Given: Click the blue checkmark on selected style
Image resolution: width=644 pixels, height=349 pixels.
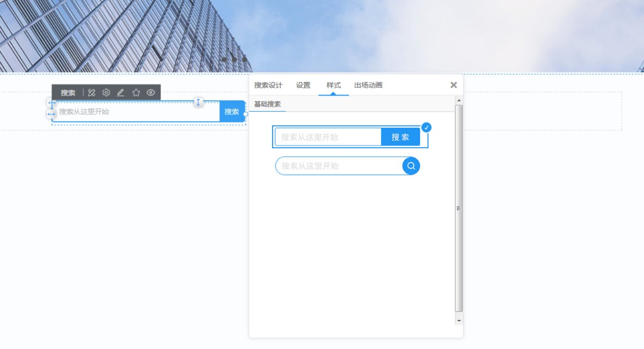Looking at the screenshot, I should [x=427, y=127].
